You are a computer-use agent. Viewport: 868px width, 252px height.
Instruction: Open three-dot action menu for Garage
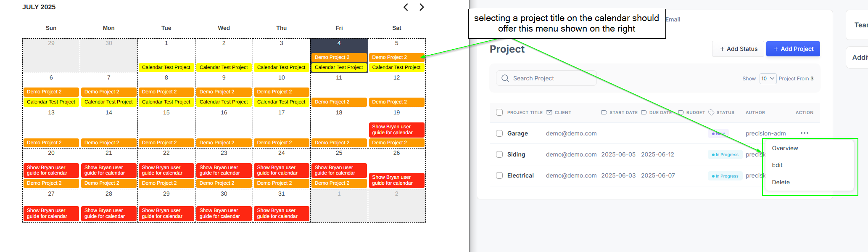click(x=804, y=133)
